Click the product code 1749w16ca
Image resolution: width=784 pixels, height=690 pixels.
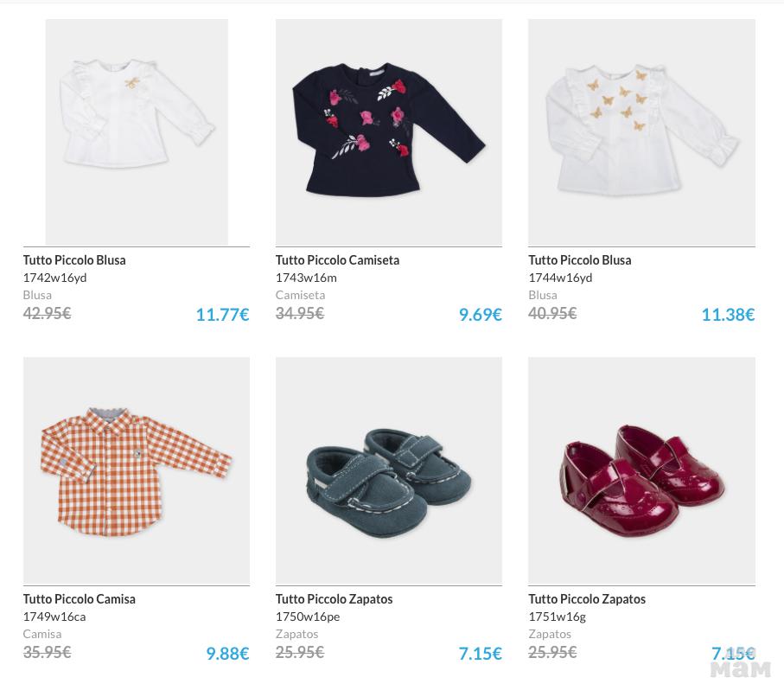(54, 617)
